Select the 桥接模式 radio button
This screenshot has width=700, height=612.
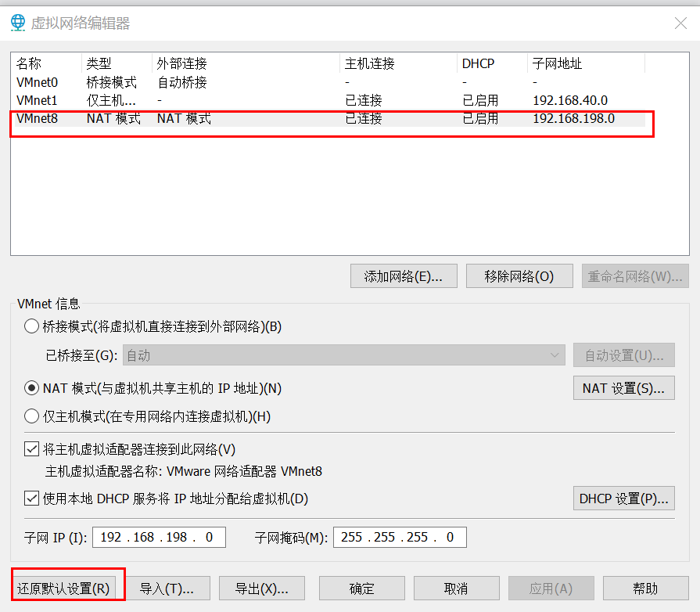31,326
